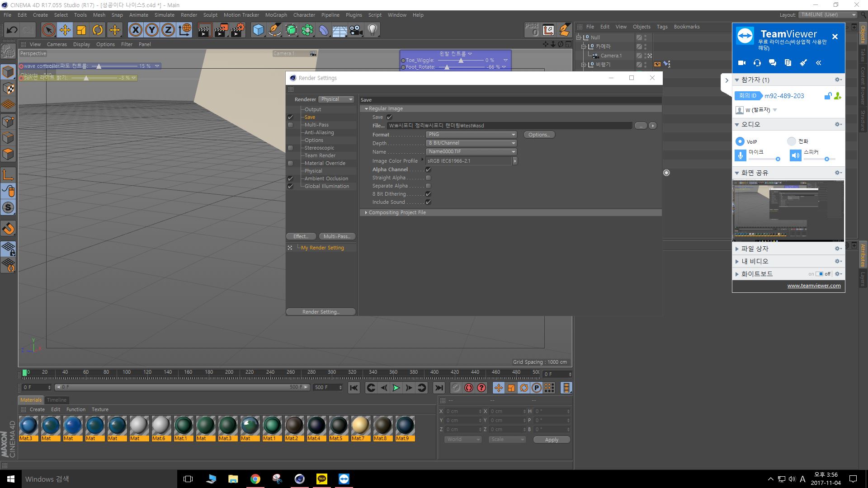This screenshot has width=868, height=488.
Task: Click the Effect button
Action: tap(301, 236)
